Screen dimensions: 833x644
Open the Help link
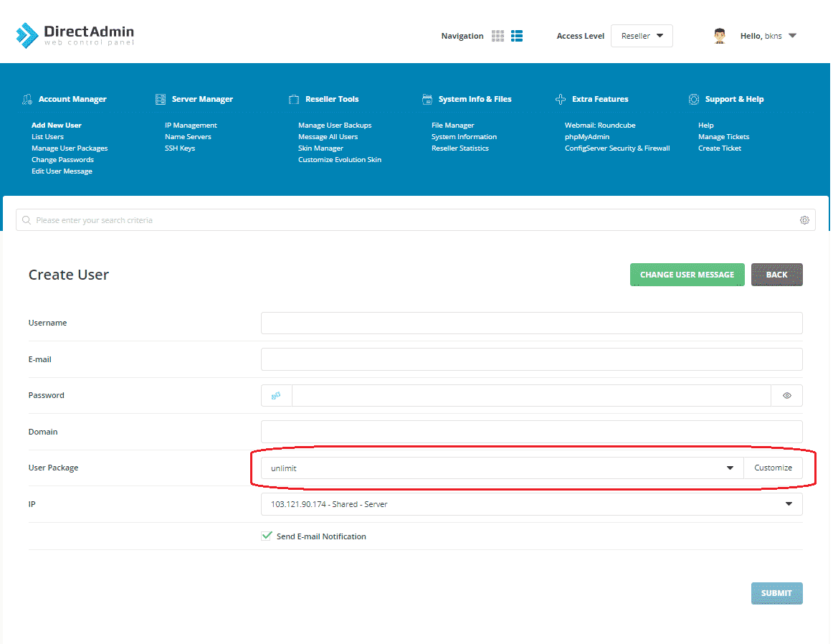coord(705,126)
